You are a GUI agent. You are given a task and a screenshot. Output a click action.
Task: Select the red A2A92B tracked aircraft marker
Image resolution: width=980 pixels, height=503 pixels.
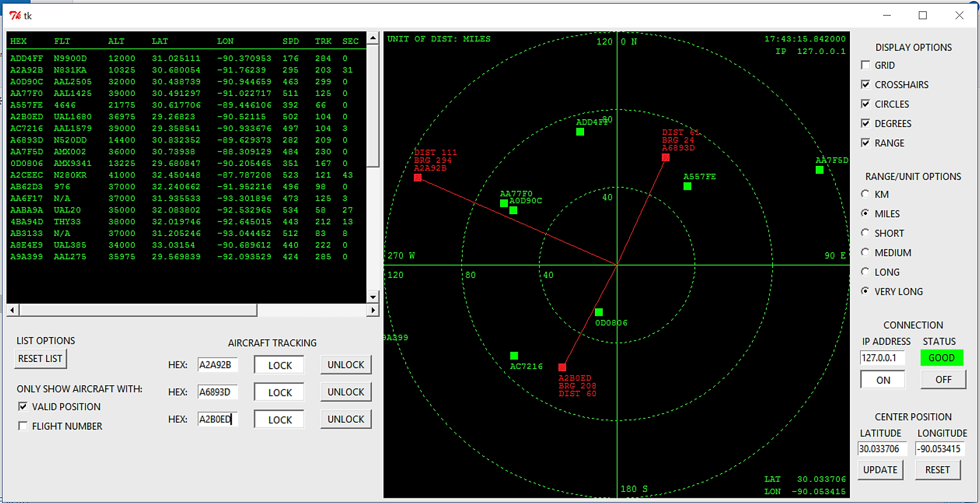point(418,178)
